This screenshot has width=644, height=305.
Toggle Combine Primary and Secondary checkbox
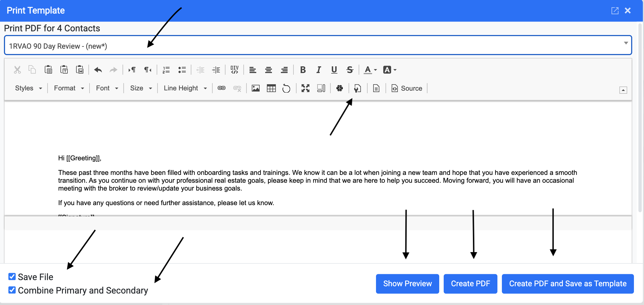pos(12,290)
